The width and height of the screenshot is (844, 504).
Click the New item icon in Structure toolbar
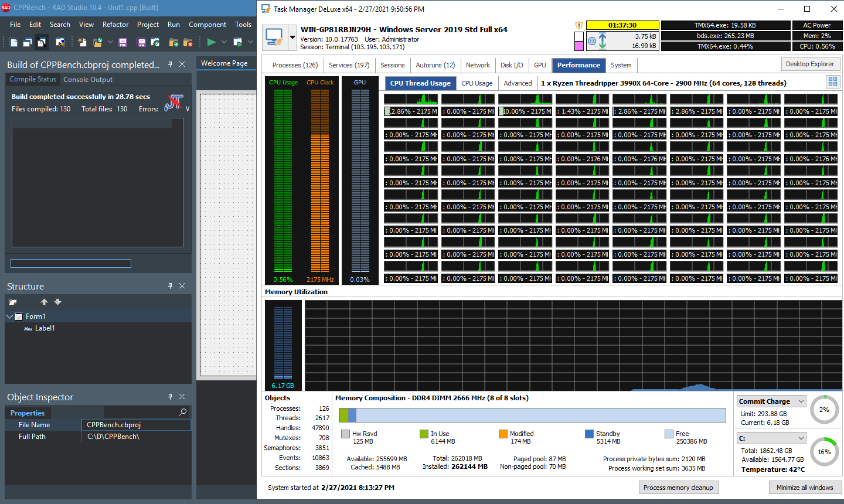(12, 302)
